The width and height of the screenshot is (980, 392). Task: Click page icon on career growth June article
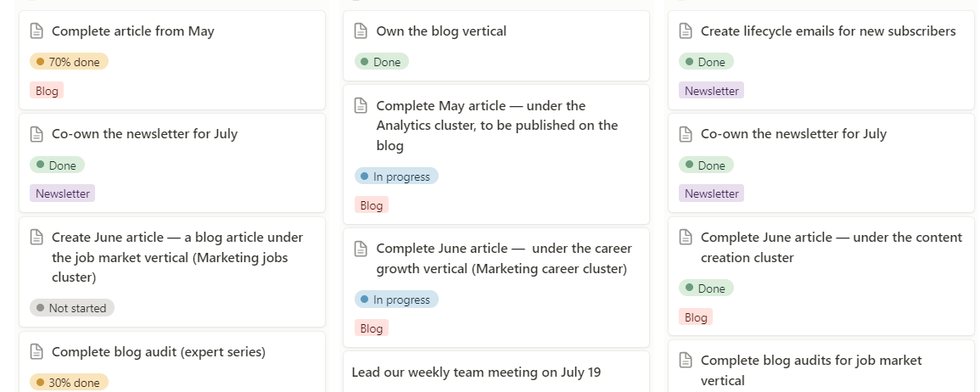[x=361, y=249]
